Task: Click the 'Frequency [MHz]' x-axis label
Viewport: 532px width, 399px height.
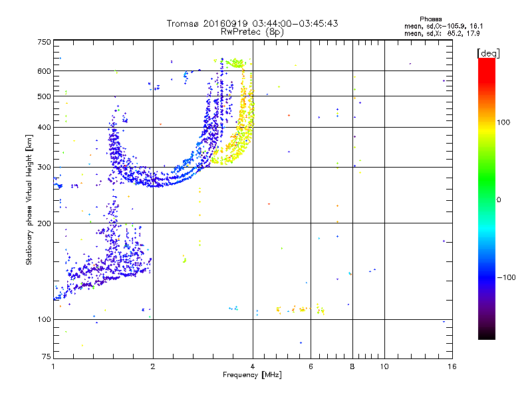Action: point(252,375)
